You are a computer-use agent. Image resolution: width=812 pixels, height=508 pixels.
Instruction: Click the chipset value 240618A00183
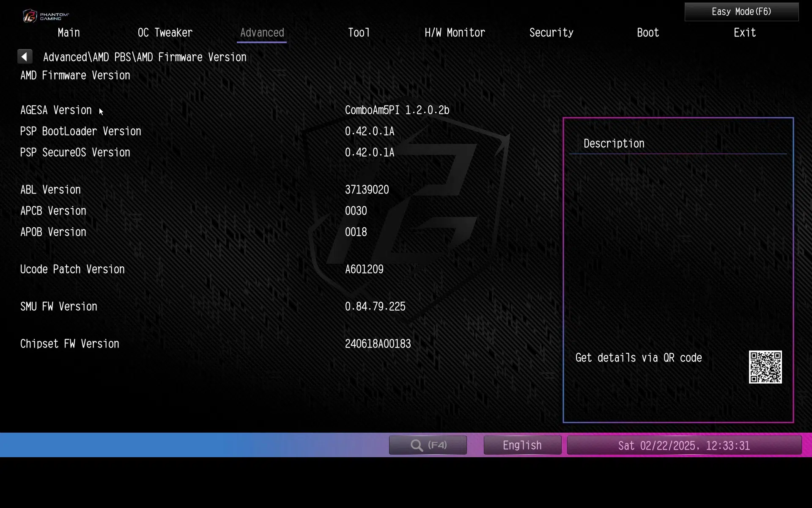[x=378, y=344]
